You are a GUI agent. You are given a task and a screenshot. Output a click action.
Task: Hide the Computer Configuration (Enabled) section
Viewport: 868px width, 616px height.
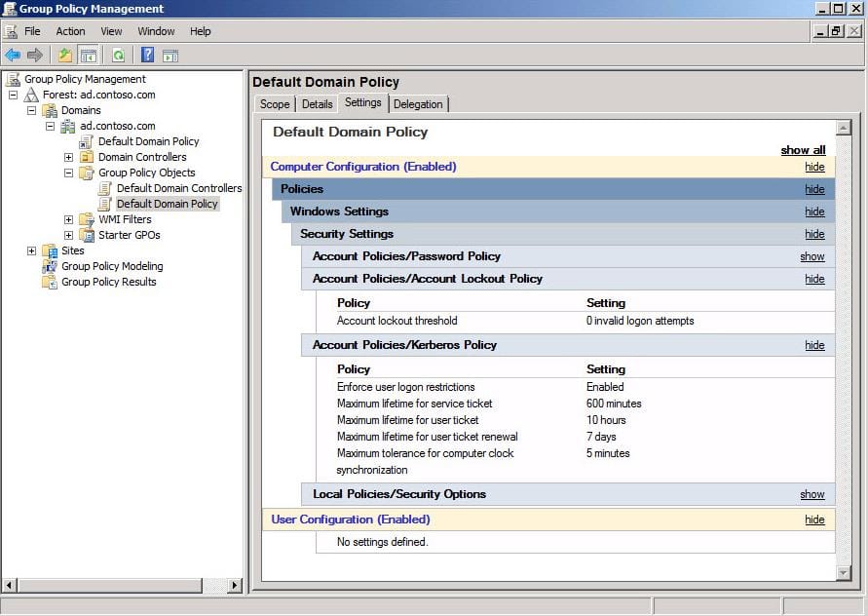pos(814,167)
